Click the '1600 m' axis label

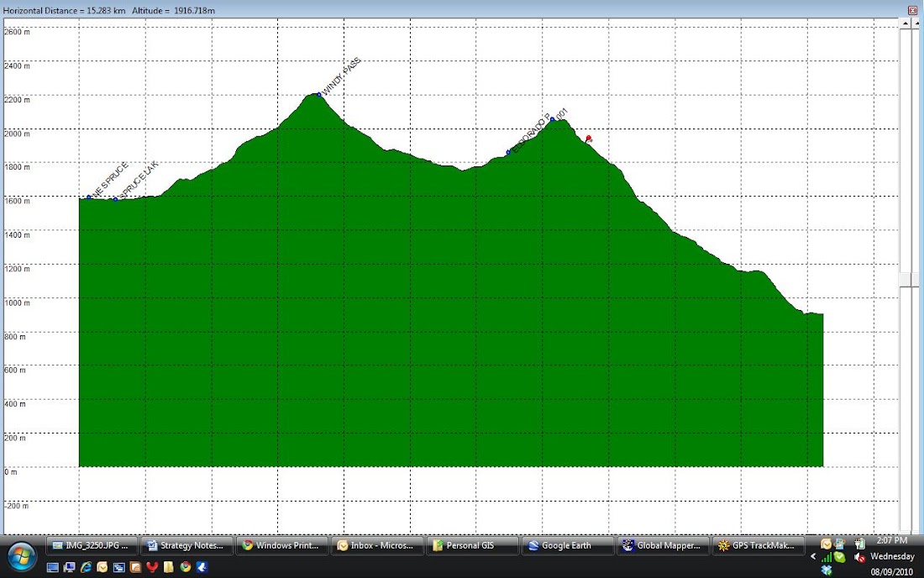tap(17, 201)
